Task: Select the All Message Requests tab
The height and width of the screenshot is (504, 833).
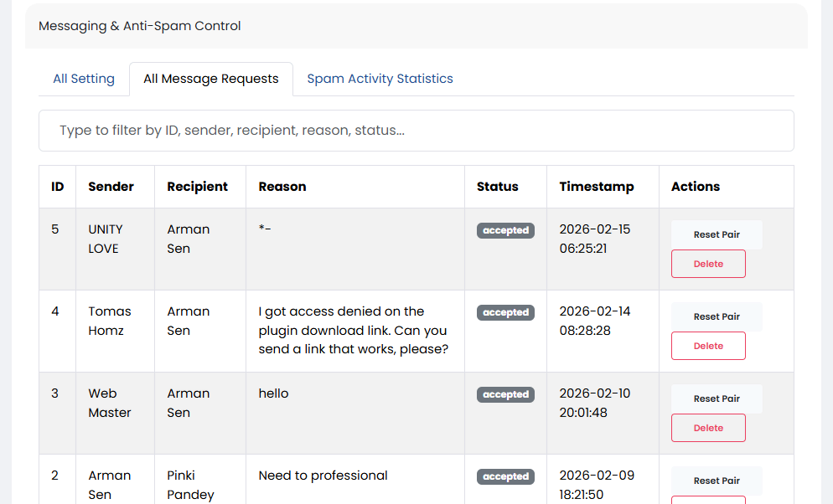Action: click(210, 79)
